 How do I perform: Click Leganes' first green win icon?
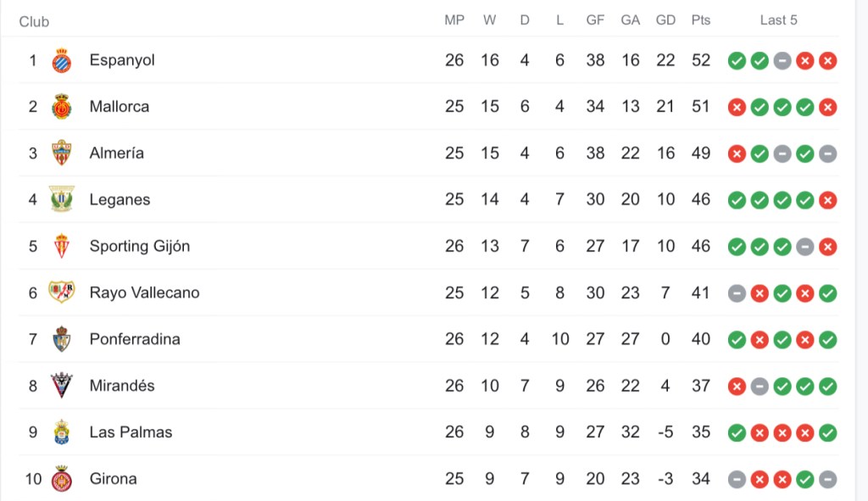tap(737, 200)
